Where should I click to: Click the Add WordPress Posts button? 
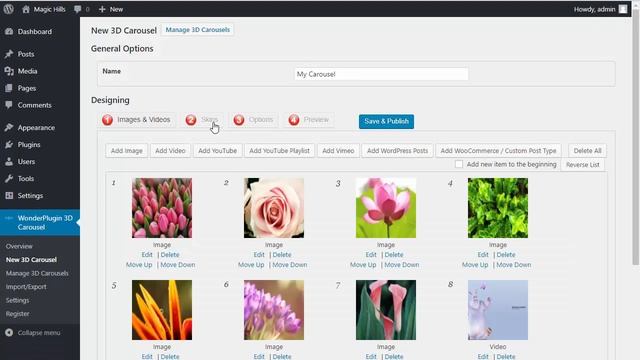397,151
